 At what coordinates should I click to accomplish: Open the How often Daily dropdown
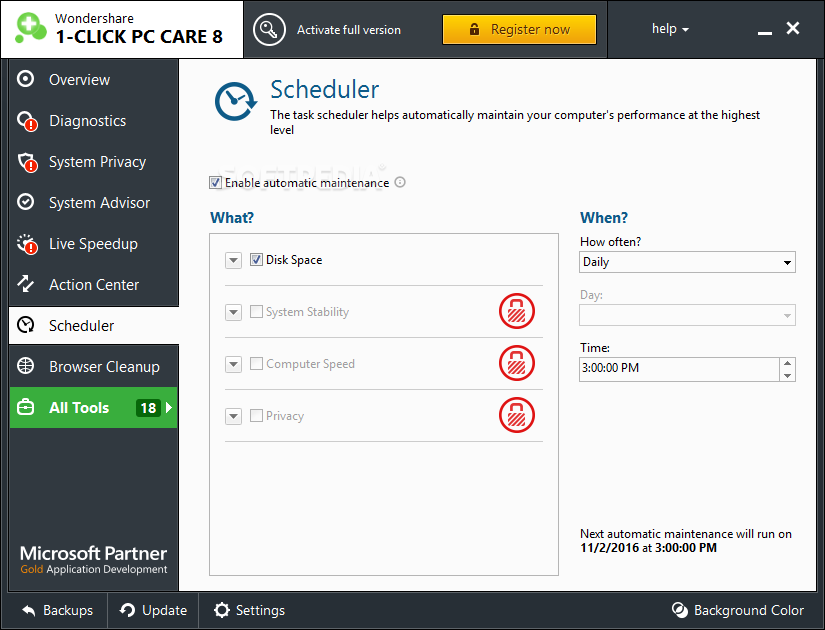(687, 262)
